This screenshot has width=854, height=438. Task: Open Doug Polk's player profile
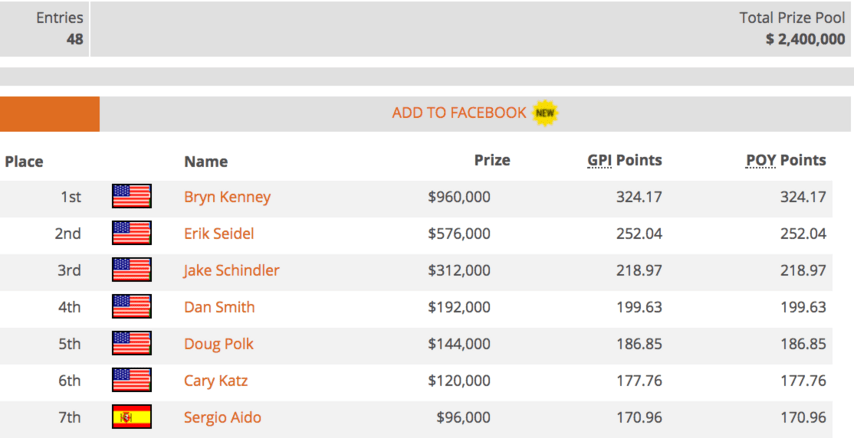tap(219, 344)
